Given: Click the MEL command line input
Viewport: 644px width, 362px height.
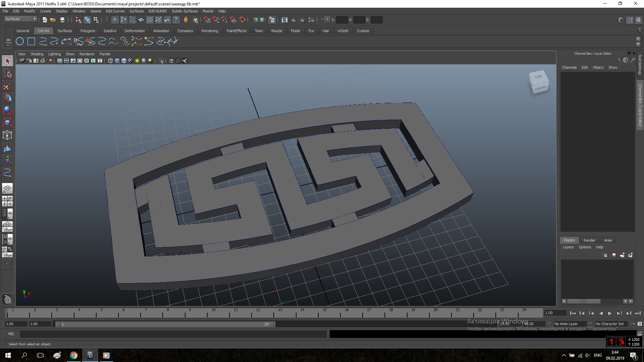Looking at the screenshot, I should click(x=173, y=334).
